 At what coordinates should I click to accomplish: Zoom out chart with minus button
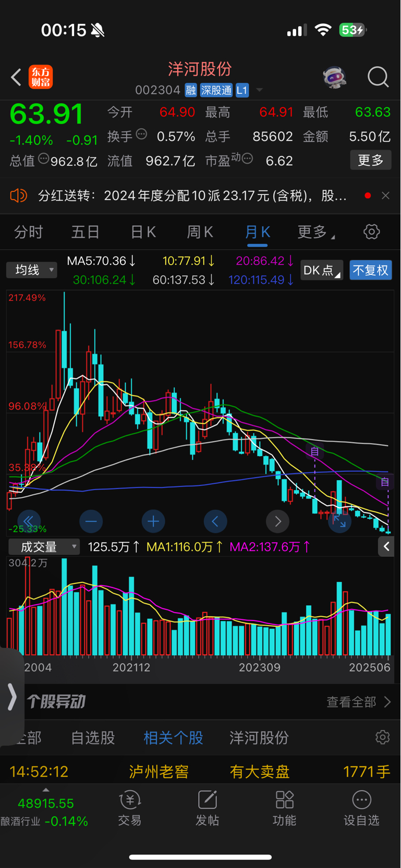pos(91,521)
